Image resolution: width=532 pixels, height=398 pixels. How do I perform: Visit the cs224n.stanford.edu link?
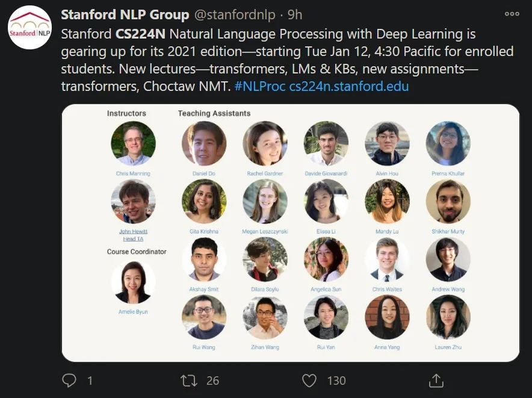tap(348, 86)
